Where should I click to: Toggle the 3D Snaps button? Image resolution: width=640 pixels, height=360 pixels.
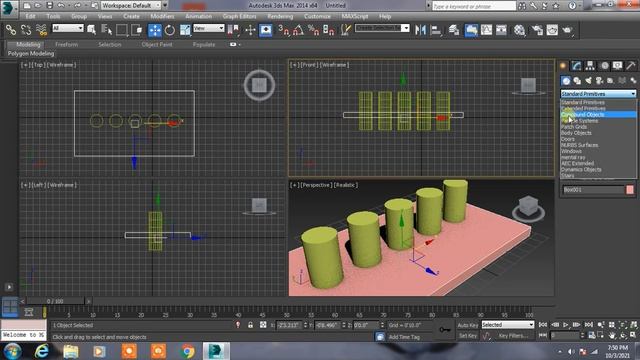pos(284,30)
